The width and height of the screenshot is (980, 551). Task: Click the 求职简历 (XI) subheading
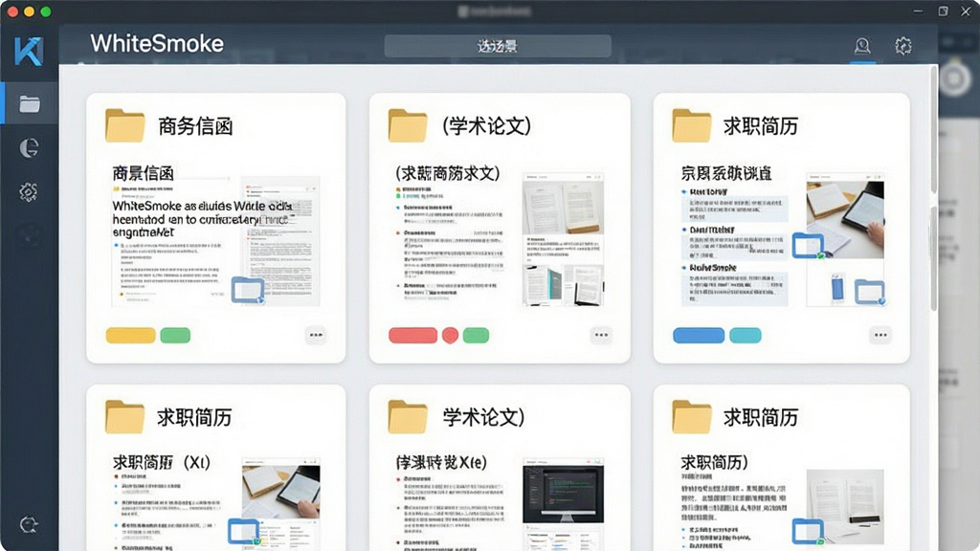pyautogui.click(x=161, y=462)
